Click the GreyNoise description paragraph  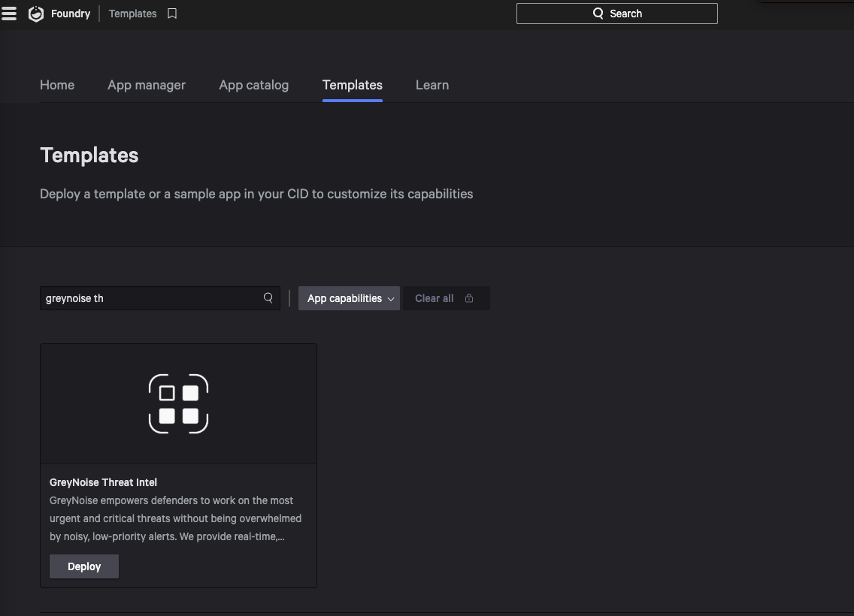(175, 518)
